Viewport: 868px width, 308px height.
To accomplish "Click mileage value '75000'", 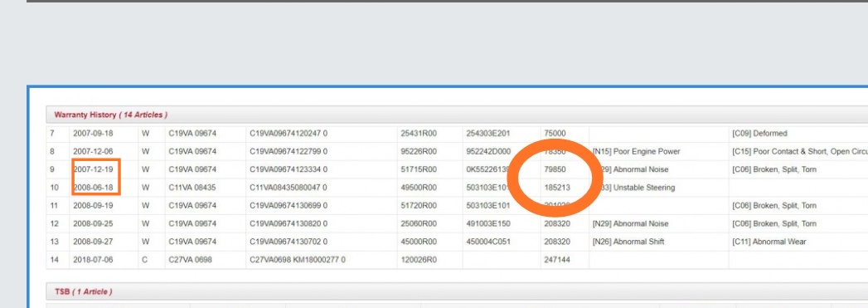I will click(x=555, y=134).
